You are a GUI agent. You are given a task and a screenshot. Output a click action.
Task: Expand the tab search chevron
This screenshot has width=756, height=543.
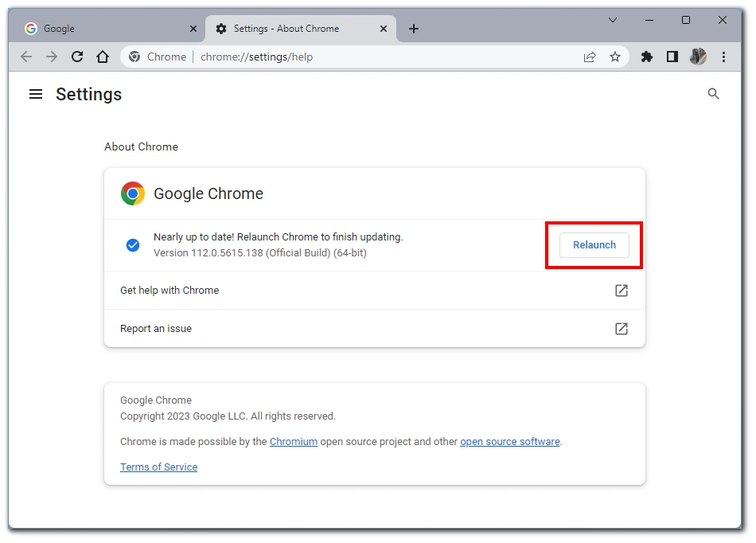pyautogui.click(x=612, y=20)
